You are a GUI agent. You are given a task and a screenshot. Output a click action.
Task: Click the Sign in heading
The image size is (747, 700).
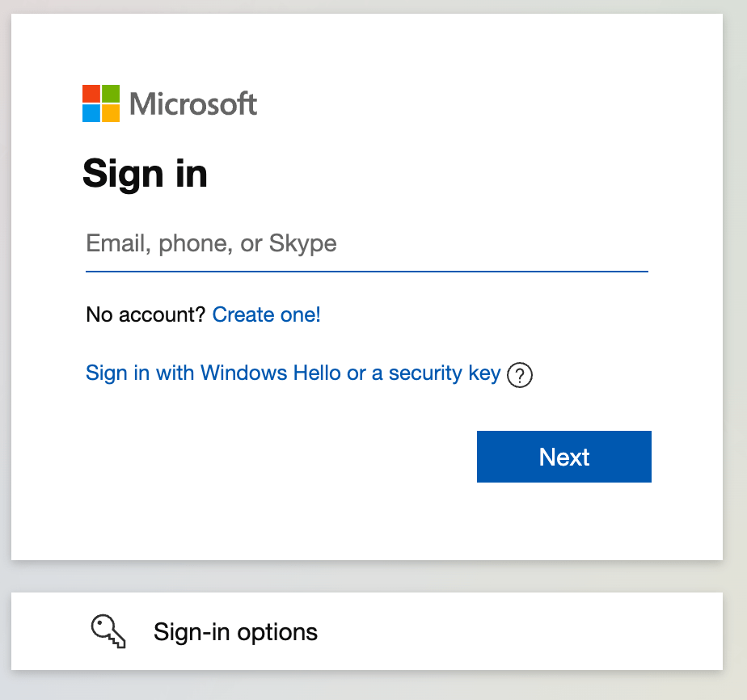[x=145, y=175]
